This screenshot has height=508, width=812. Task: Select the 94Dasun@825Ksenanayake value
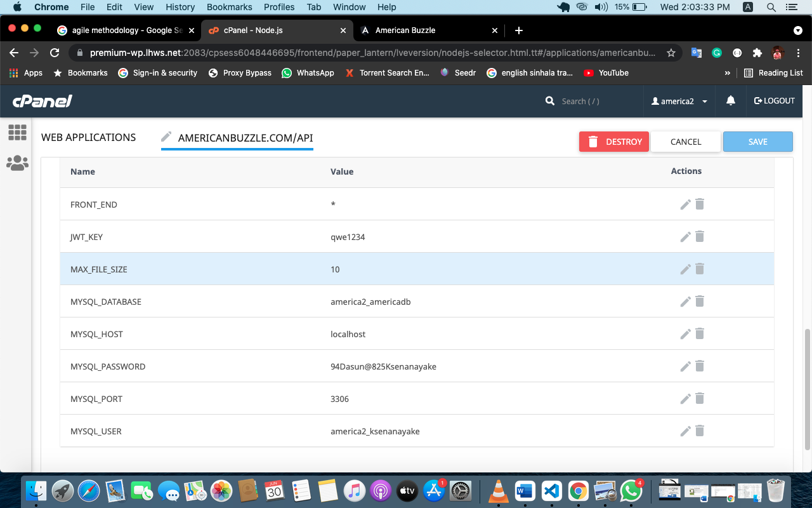click(383, 366)
